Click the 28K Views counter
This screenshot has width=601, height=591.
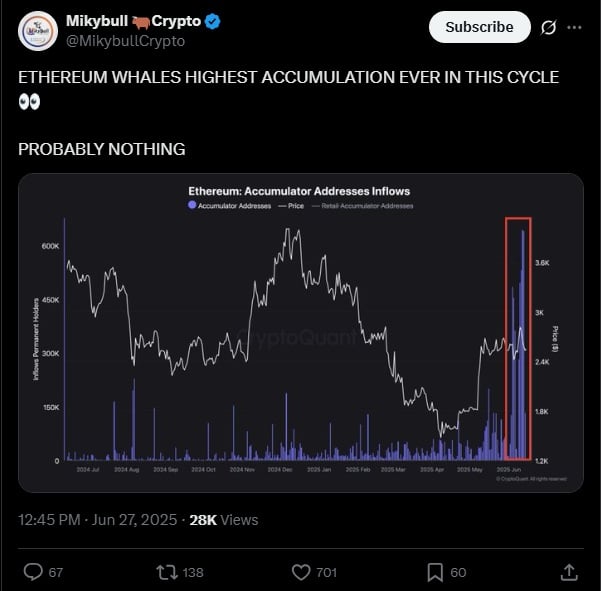(x=223, y=520)
